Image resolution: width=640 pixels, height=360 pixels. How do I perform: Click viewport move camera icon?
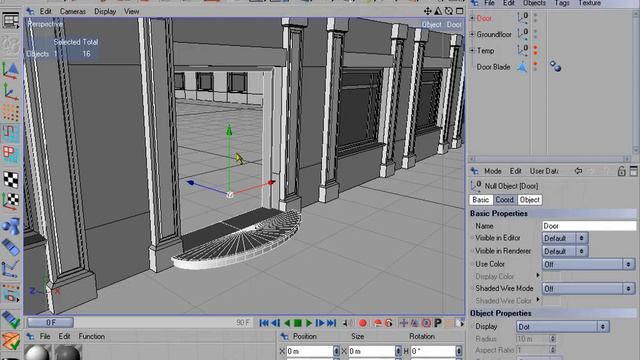tap(427, 11)
